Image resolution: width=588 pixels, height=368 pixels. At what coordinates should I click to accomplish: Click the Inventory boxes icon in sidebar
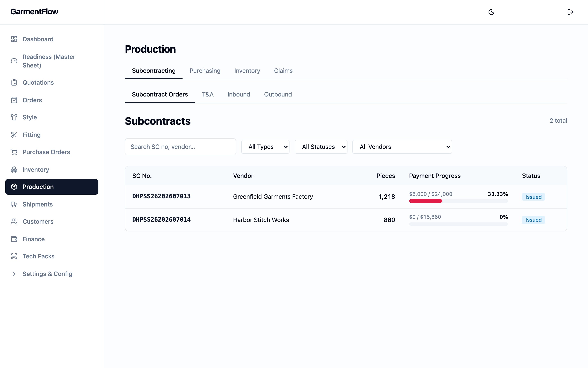pyautogui.click(x=14, y=170)
